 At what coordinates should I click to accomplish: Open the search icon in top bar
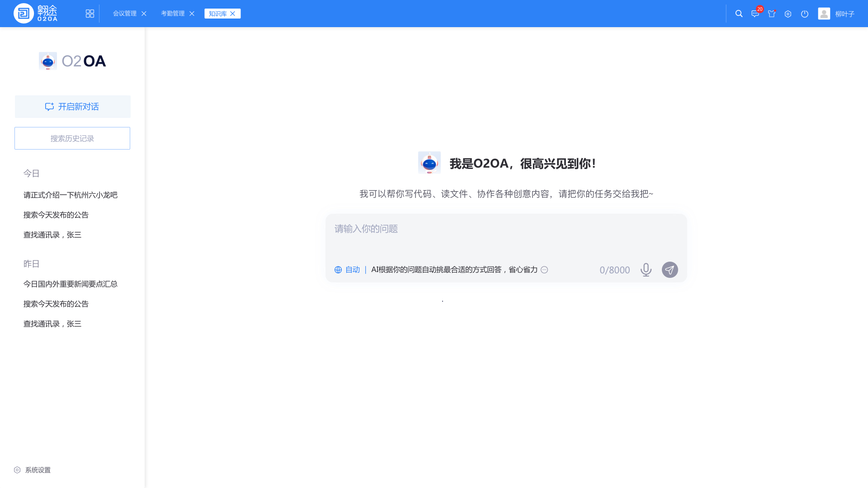coord(739,14)
